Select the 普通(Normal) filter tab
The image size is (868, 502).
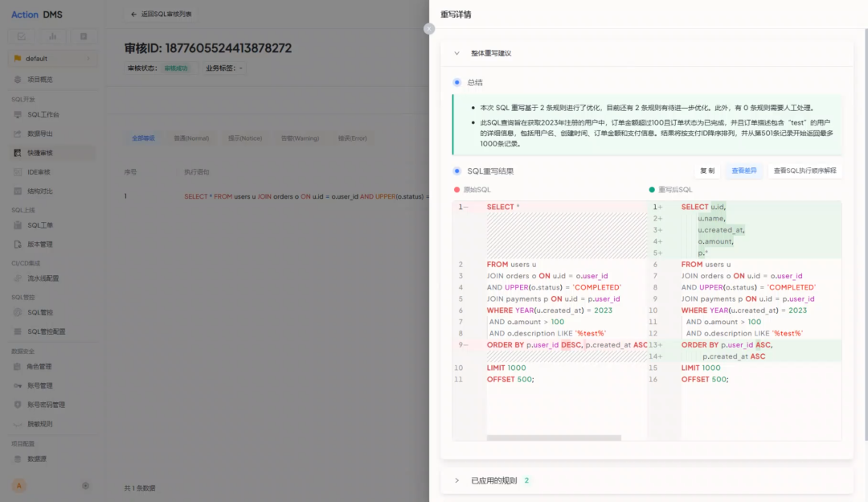pos(191,138)
